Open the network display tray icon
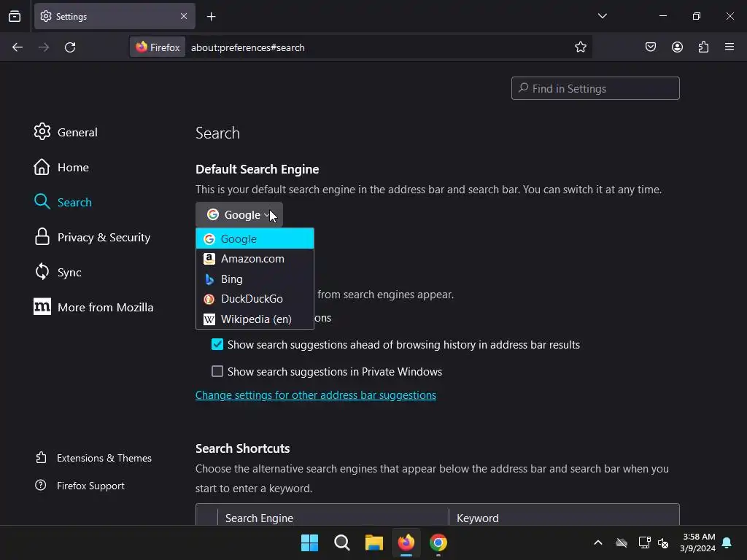The height and width of the screenshot is (560, 747). click(x=644, y=542)
